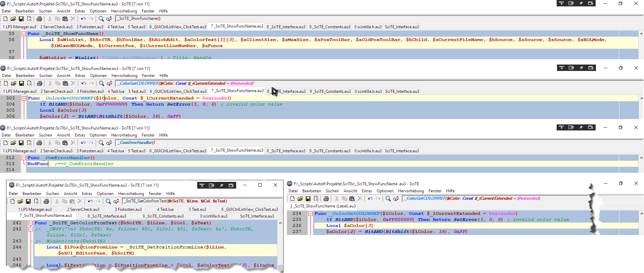Image resolution: width=644 pixels, height=273 pixels.
Task: Click Undo arrow in the _SciTE_GetColorFromText window toolbar
Action: [x=90, y=201]
